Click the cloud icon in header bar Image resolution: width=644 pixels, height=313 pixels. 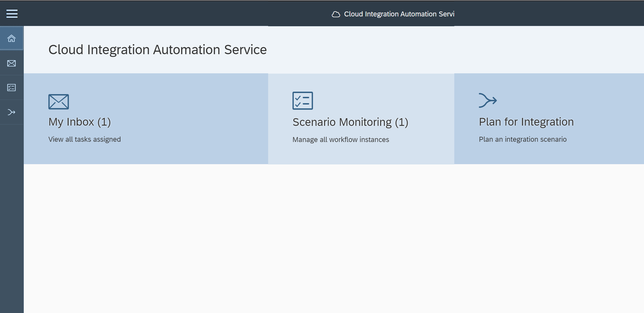pyautogui.click(x=336, y=14)
